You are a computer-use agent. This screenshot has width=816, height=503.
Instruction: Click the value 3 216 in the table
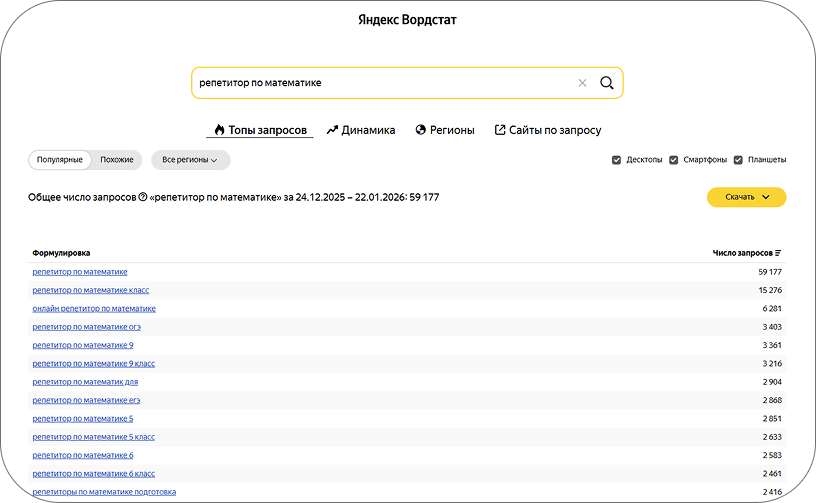point(772,364)
